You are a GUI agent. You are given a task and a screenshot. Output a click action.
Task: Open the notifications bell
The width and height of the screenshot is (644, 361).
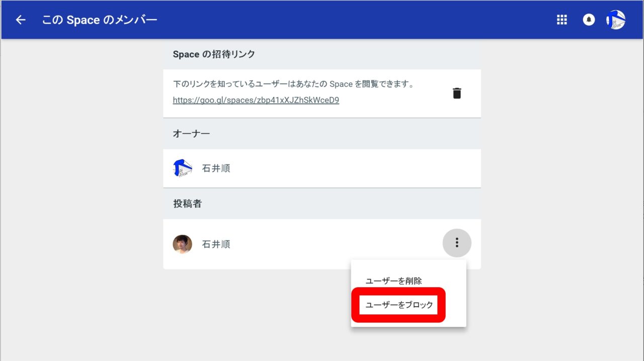pyautogui.click(x=589, y=20)
